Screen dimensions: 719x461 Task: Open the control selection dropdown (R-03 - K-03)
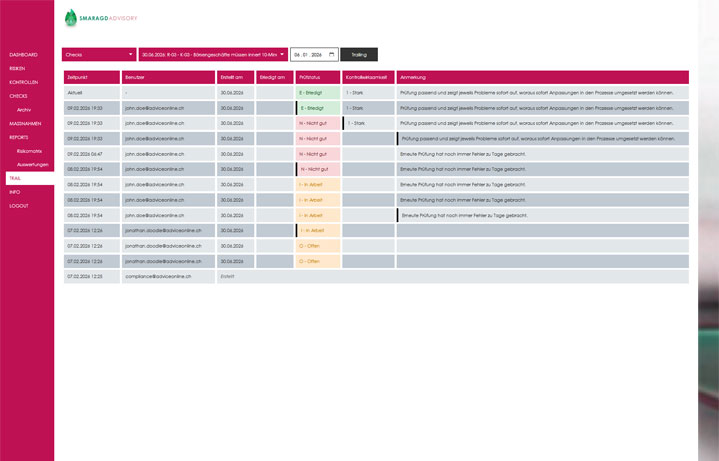click(212, 54)
